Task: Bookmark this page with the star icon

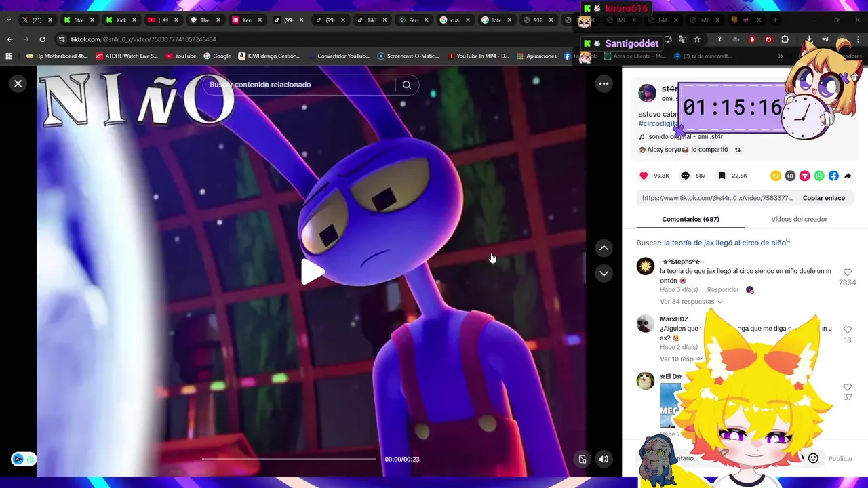Action: tap(696, 39)
